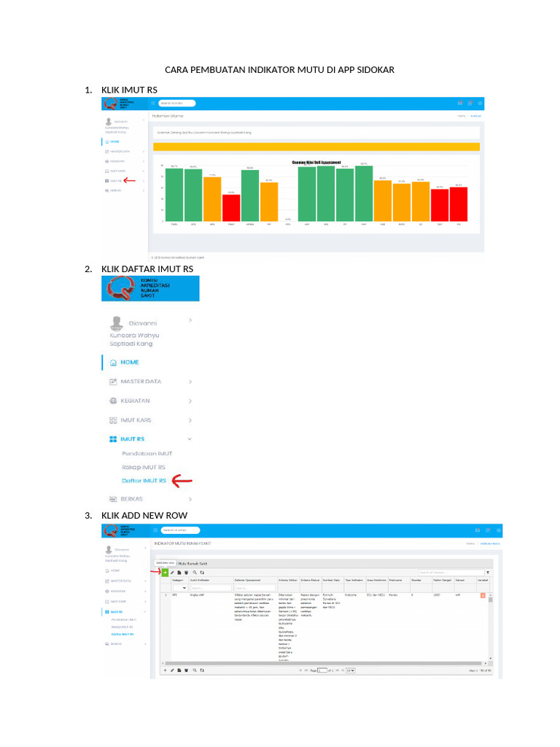
Task: Click the search field in the step 3 header
Action: (181, 530)
